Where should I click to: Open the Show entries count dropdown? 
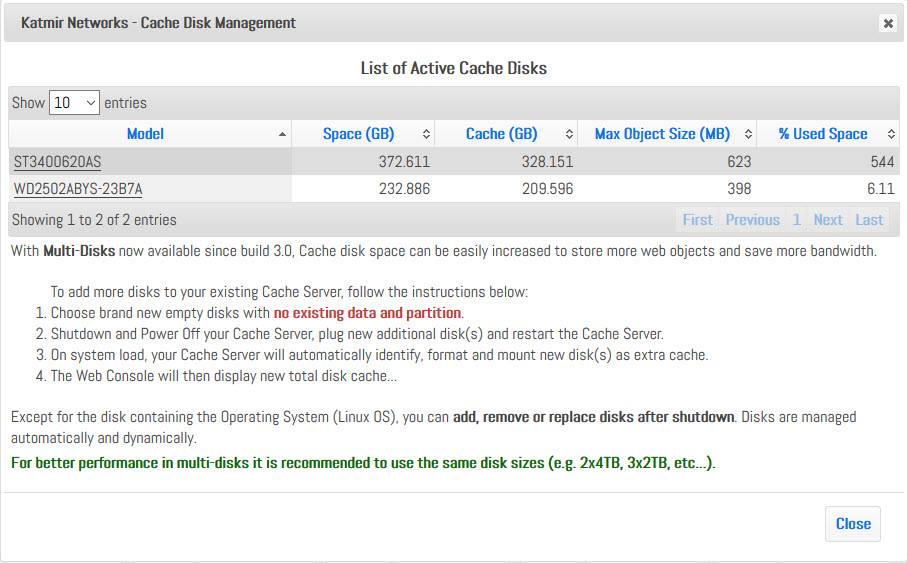[75, 102]
